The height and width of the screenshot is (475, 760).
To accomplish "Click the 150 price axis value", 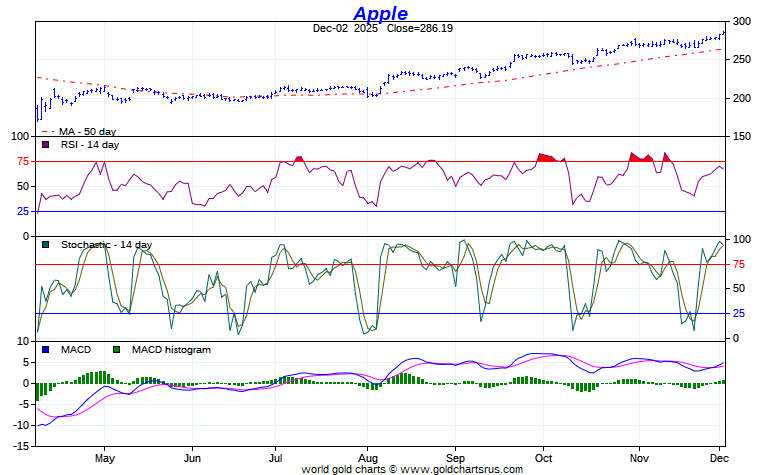I will point(742,137).
